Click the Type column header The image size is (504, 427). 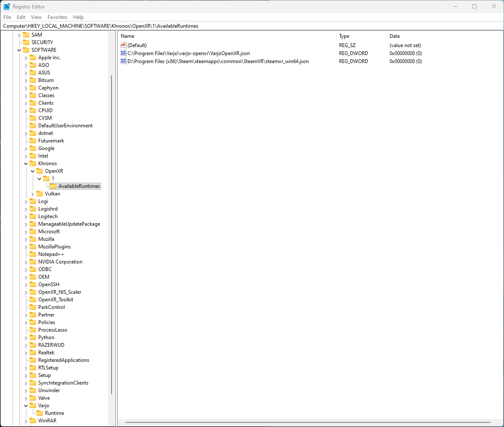click(x=362, y=36)
